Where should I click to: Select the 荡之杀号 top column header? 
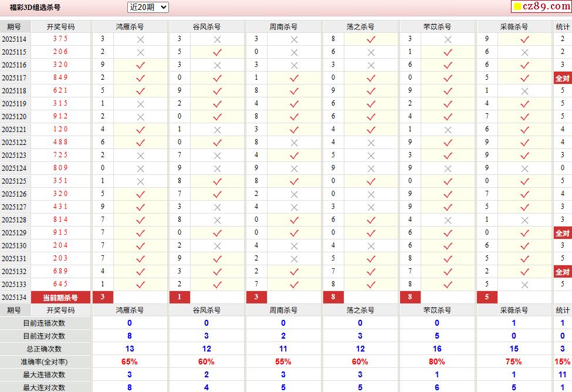click(360, 26)
